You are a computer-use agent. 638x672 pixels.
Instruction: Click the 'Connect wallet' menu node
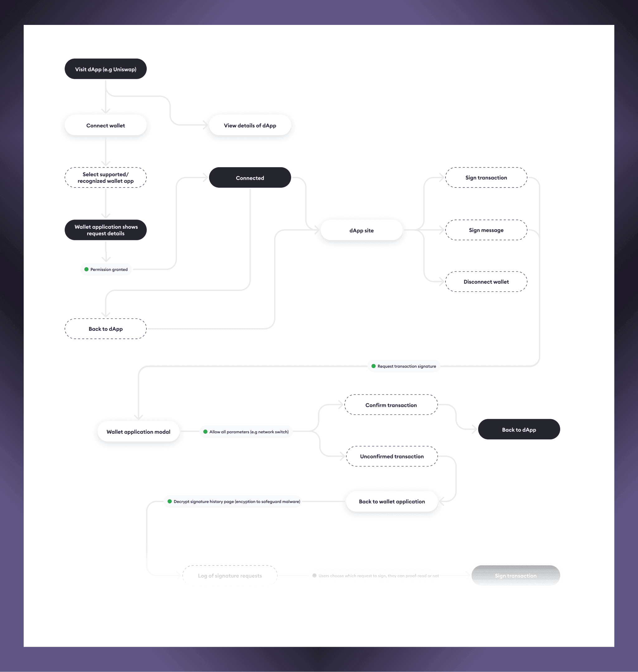[106, 125]
